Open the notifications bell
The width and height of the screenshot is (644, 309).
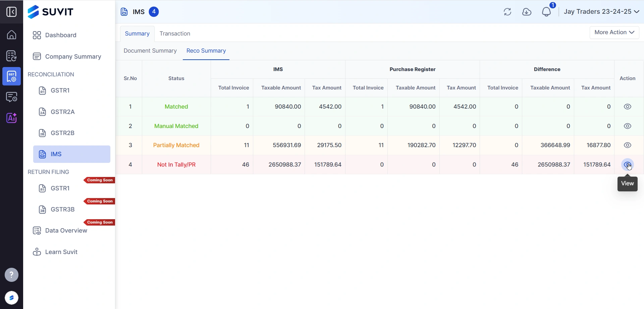[x=546, y=12]
